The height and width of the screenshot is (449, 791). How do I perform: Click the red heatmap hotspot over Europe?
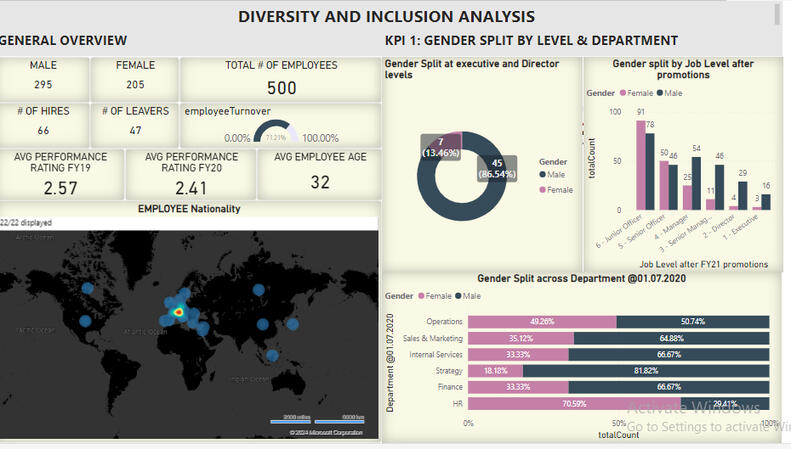[x=179, y=312]
